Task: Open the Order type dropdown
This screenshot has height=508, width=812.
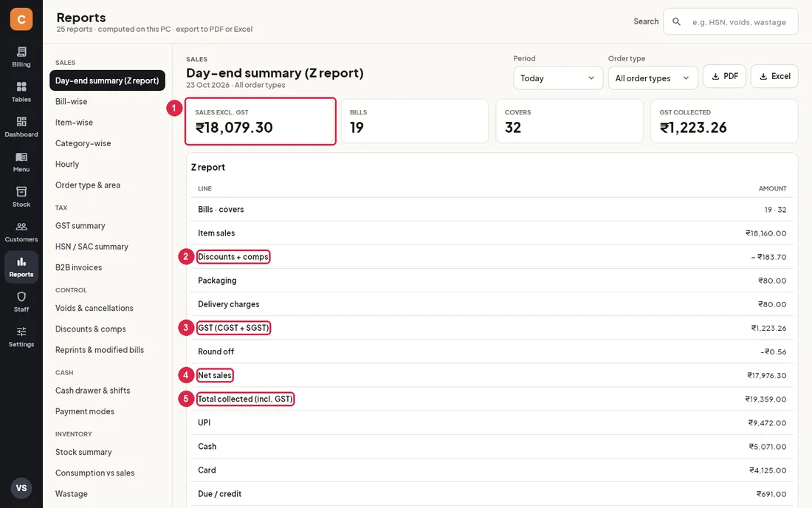Action: click(x=653, y=78)
